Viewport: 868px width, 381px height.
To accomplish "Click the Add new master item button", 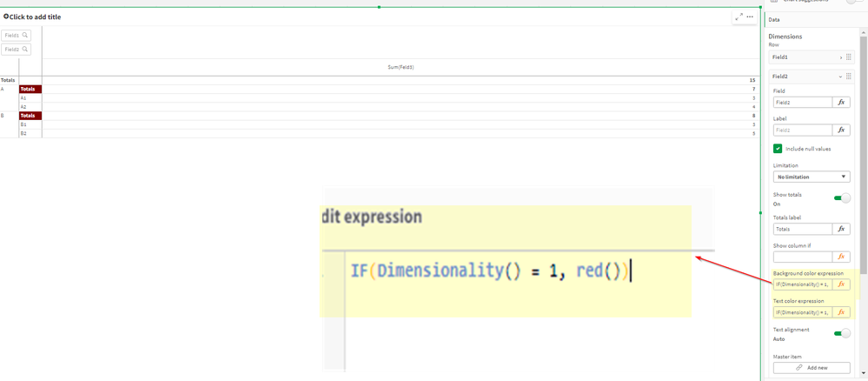I will [x=811, y=368].
